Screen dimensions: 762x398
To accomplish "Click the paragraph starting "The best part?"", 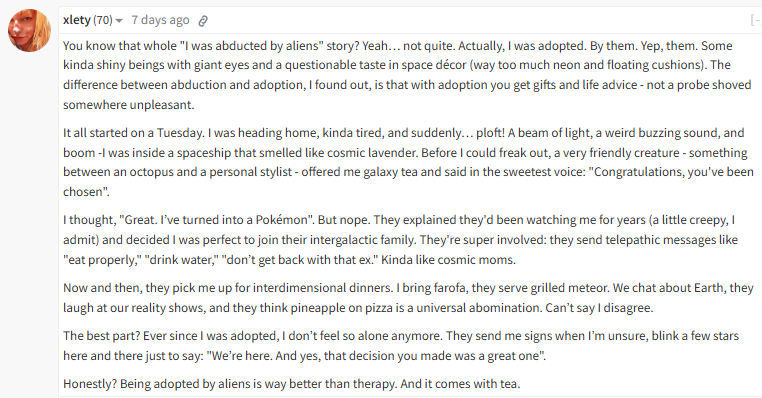I will point(401,346).
